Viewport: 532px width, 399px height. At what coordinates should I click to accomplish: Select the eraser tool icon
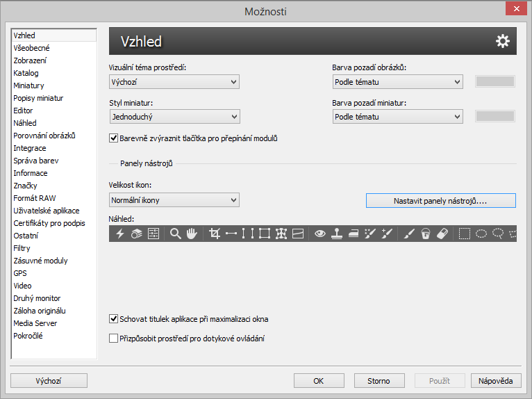click(x=443, y=234)
